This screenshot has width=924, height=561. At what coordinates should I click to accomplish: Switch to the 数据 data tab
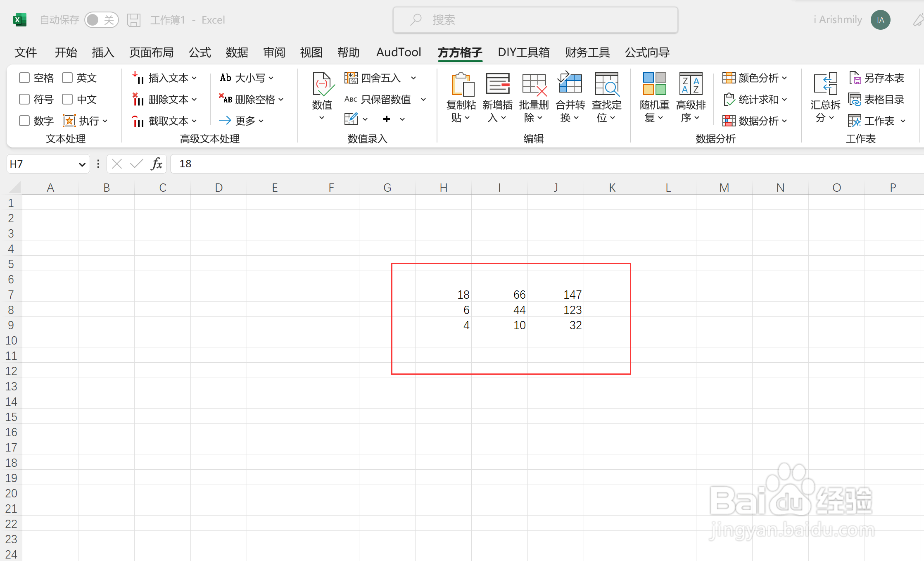(x=237, y=52)
